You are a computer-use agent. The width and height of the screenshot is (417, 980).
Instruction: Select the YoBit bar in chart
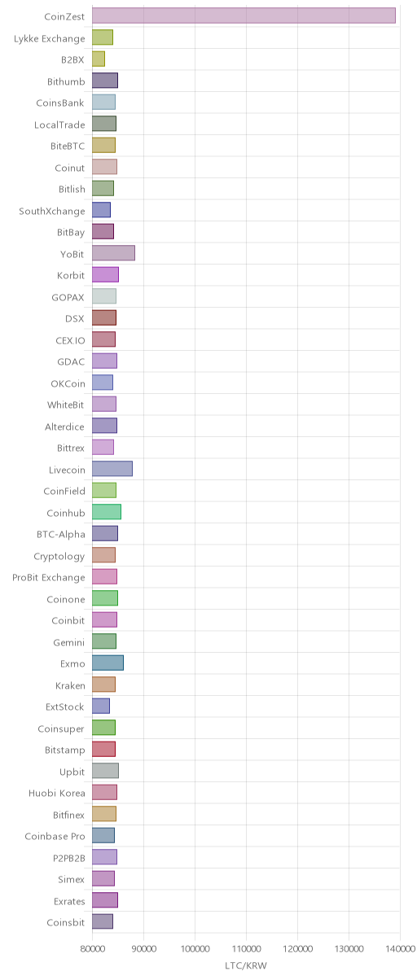113,253
